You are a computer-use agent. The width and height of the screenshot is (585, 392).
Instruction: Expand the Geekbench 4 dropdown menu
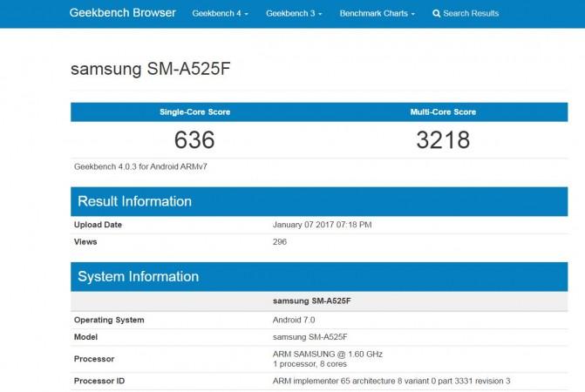click(x=220, y=14)
